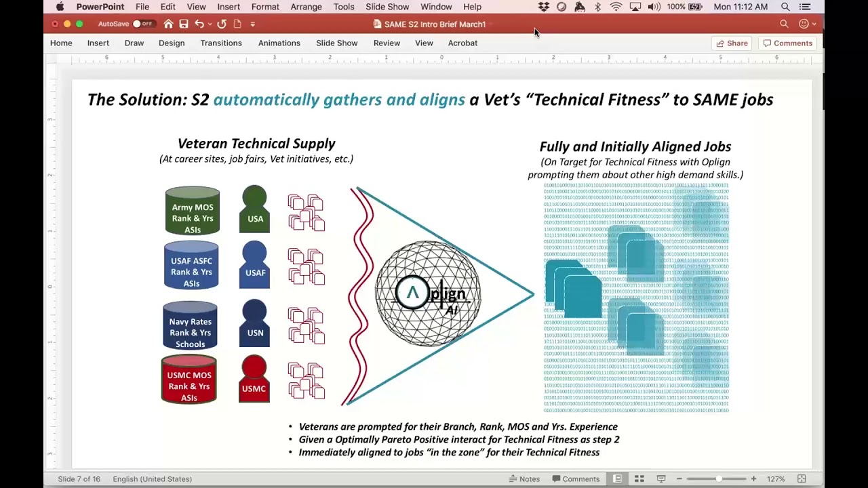This screenshot has height=488, width=868.
Task: Expand the arrow beside the smiley feedback icon
Action: (x=814, y=24)
